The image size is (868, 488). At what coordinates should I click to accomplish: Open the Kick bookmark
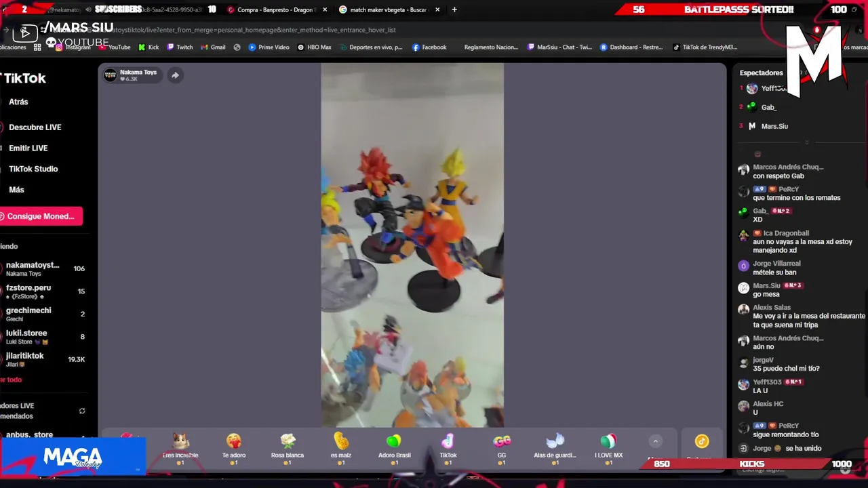point(149,47)
